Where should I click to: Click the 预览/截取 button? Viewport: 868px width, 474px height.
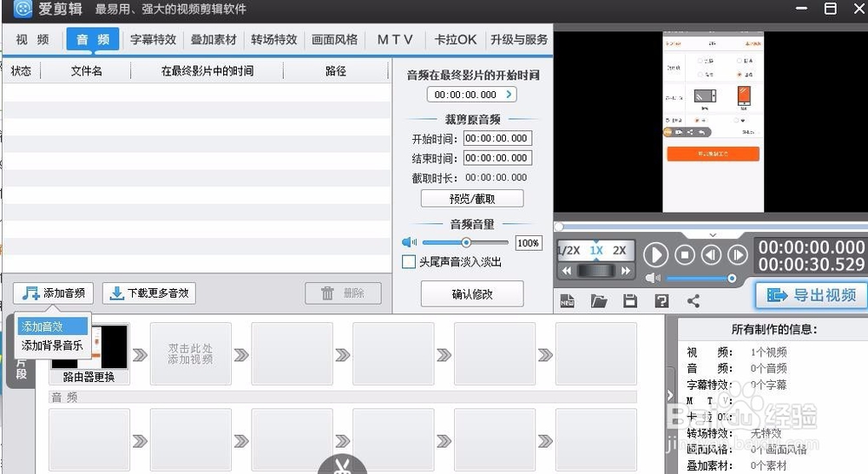472,198
